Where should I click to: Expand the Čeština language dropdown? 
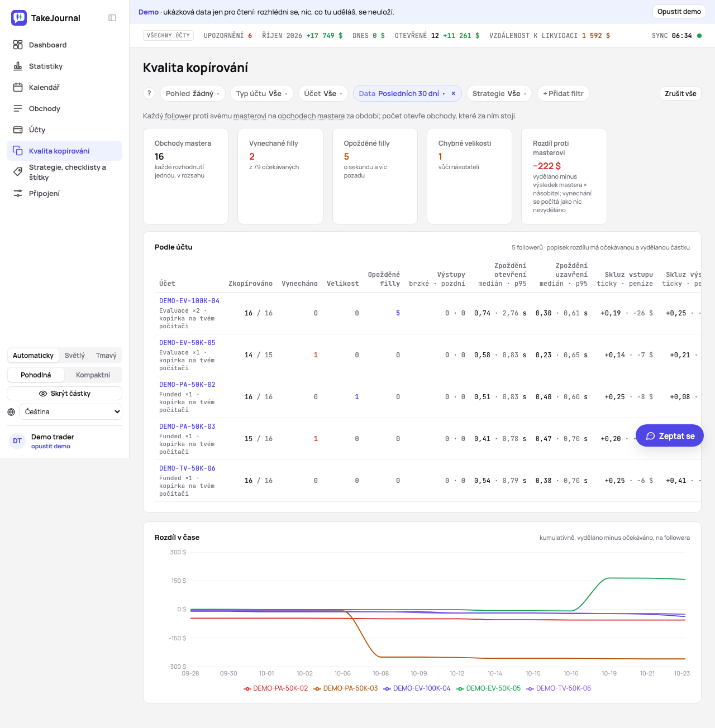pyautogui.click(x=70, y=412)
